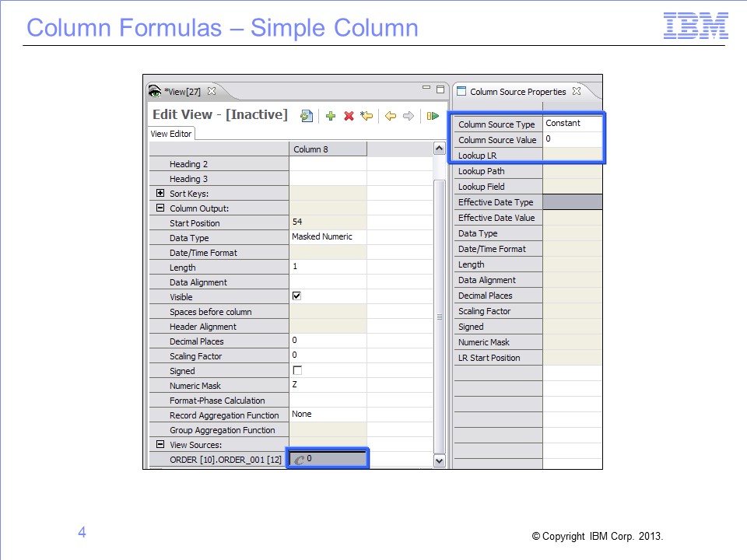The width and height of the screenshot is (747, 560).
Task: Click the Numeric Mask label in Column Source Properties
Action: click(483, 342)
